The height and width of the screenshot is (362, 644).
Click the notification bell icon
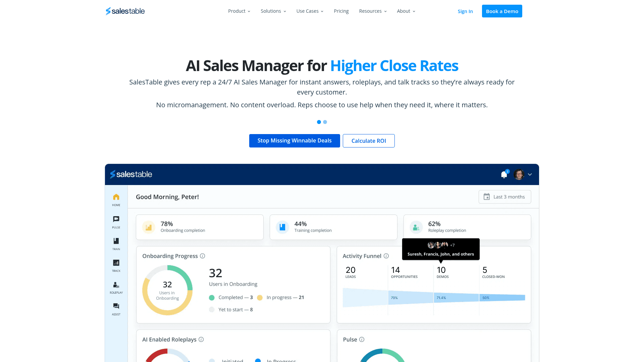point(504,175)
